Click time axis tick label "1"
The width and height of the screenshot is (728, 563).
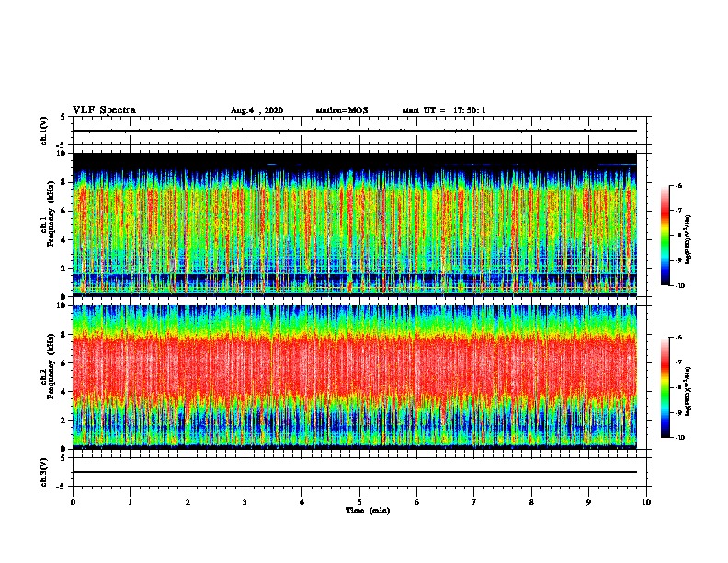pyautogui.click(x=130, y=501)
